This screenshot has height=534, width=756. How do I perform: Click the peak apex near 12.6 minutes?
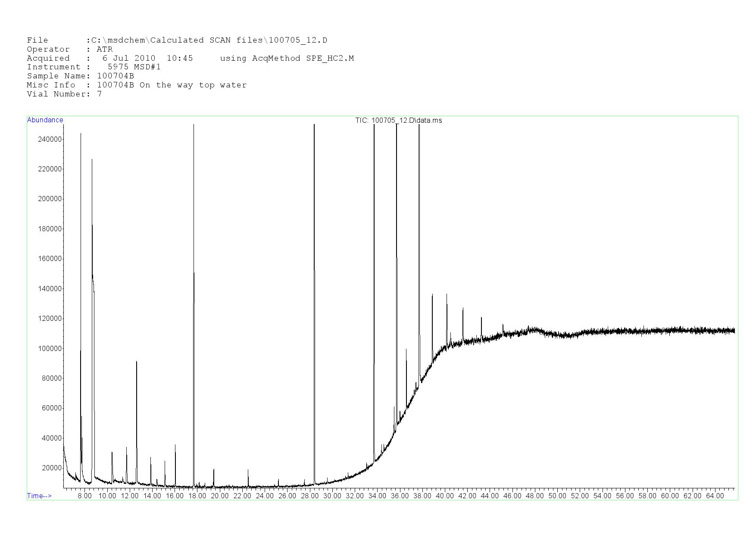pos(137,362)
